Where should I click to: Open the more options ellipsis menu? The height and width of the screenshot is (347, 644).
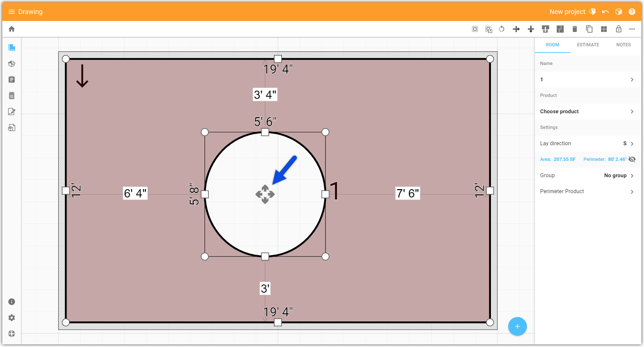632,29
